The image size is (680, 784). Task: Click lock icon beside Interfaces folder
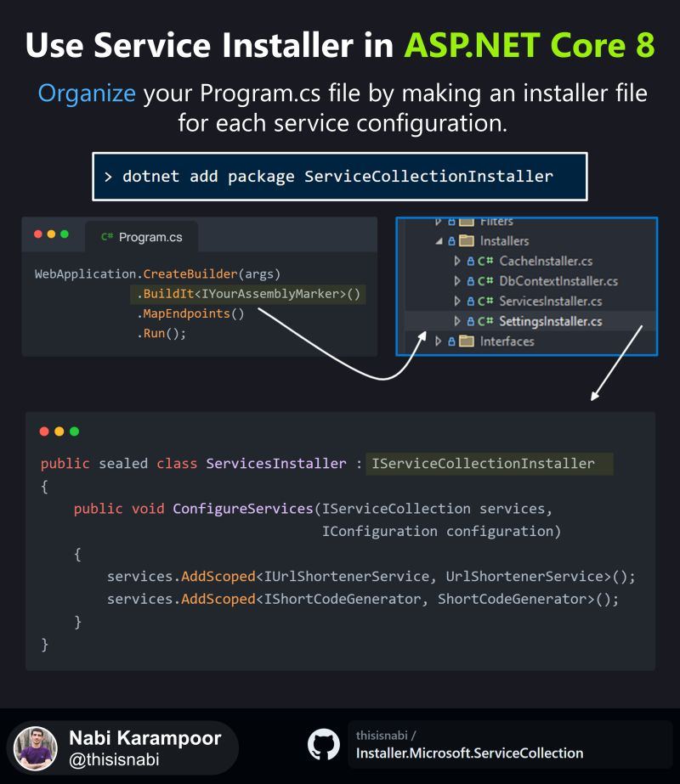pyautogui.click(x=451, y=341)
